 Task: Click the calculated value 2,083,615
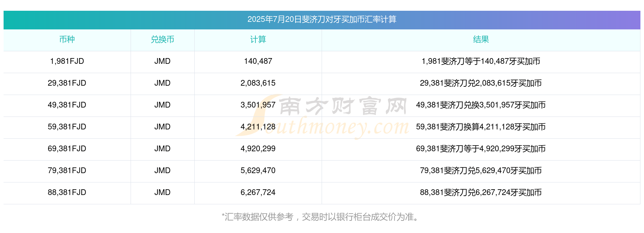pos(258,83)
